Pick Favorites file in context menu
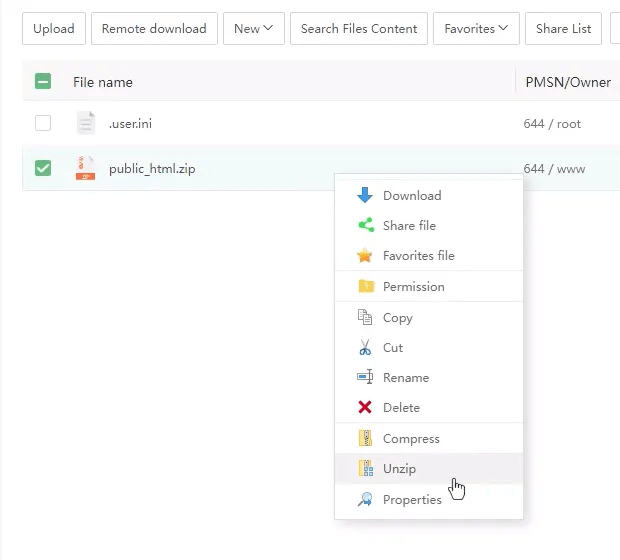 429,255
